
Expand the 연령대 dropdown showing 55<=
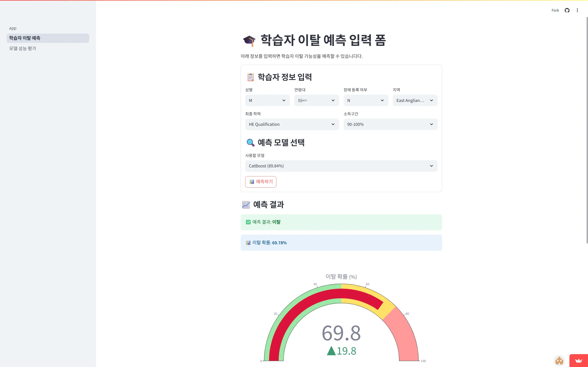[x=316, y=101]
